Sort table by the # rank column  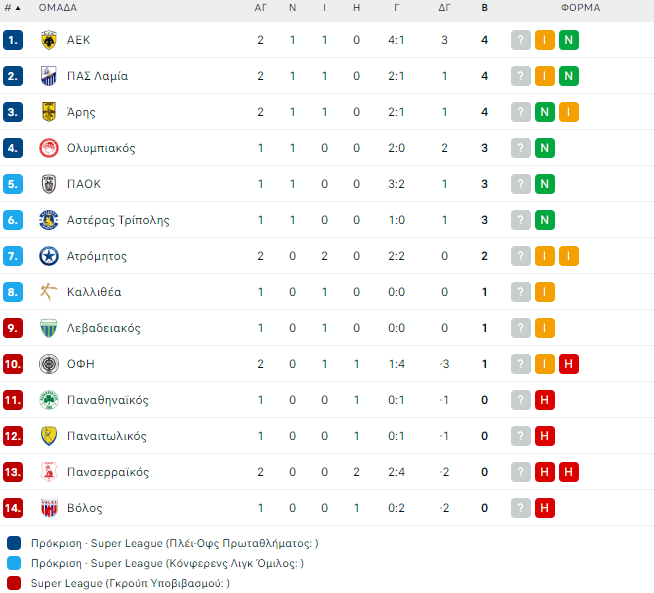pos(12,8)
